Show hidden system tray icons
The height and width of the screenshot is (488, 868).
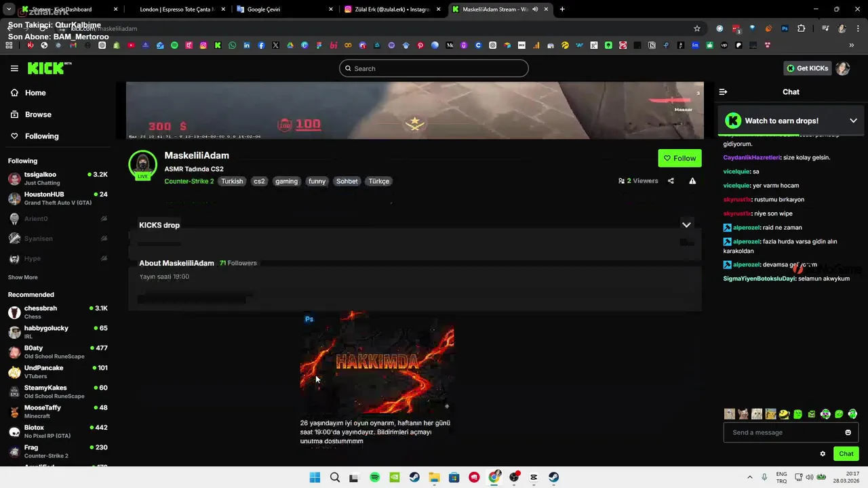point(749,477)
